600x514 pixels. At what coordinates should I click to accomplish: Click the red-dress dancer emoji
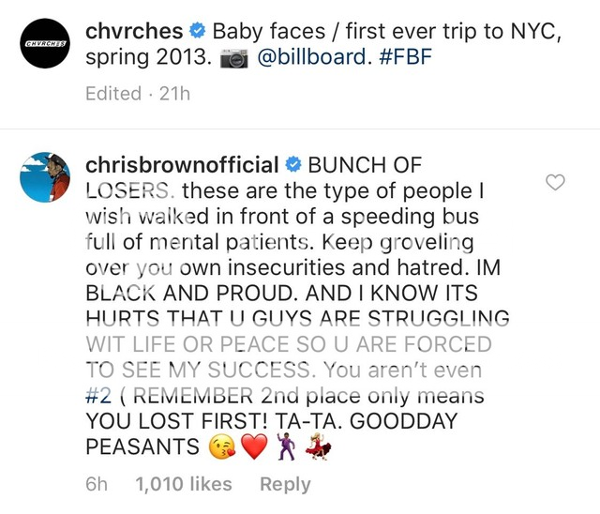point(317,447)
